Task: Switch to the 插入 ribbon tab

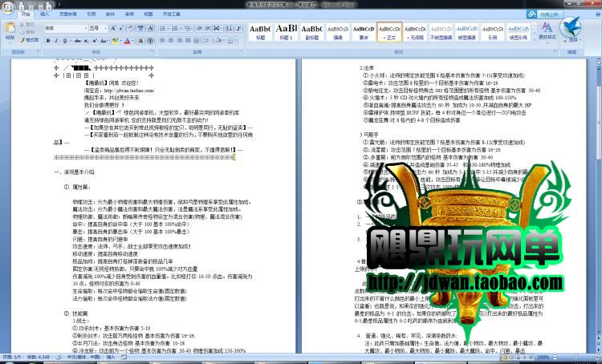Action: coord(44,14)
